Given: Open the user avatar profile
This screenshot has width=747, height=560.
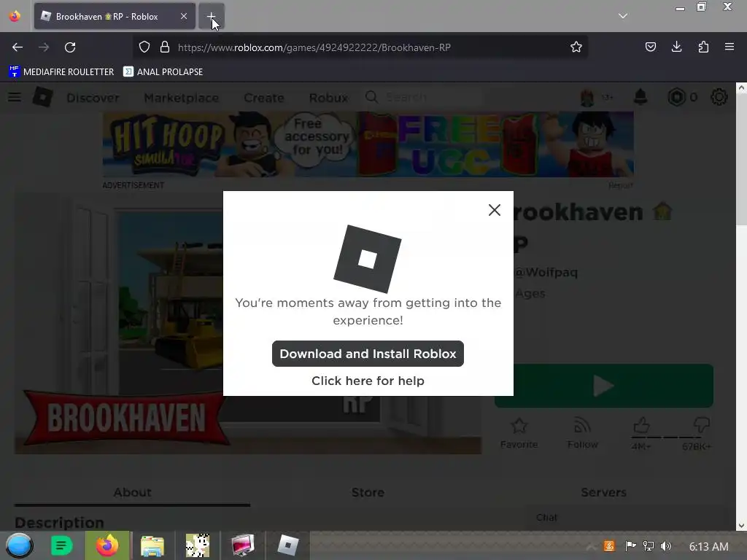Looking at the screenshot, I should click(x=587, y=98).
